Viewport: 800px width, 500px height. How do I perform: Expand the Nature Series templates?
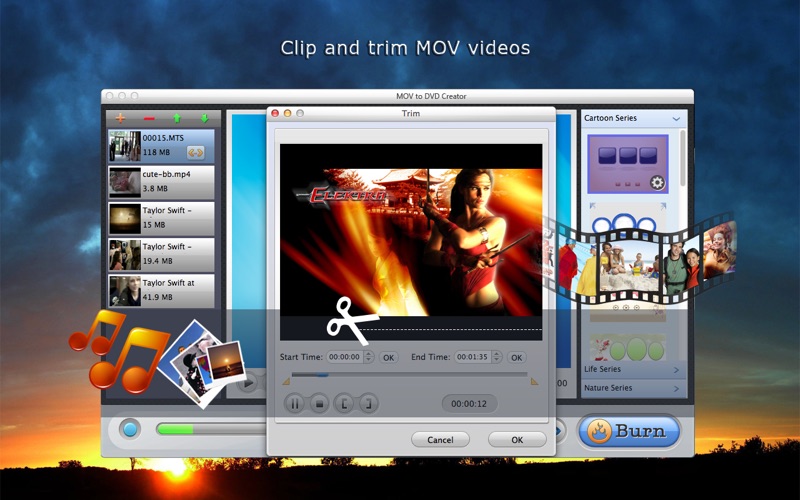coord(632,388)
